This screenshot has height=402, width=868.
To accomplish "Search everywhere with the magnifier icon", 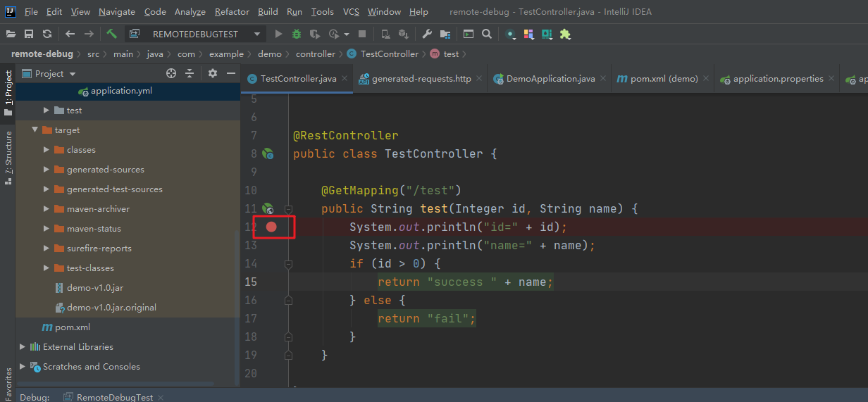I will point(487,34).
